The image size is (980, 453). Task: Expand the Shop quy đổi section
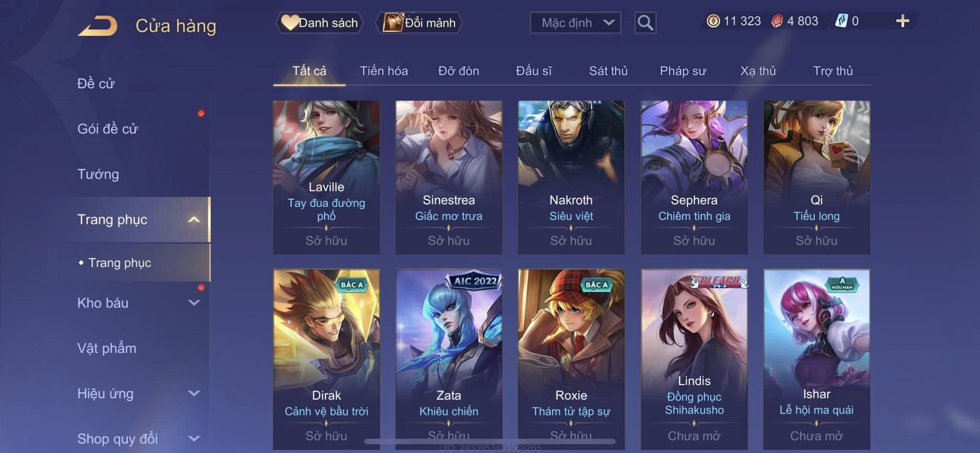pos(194,438)
